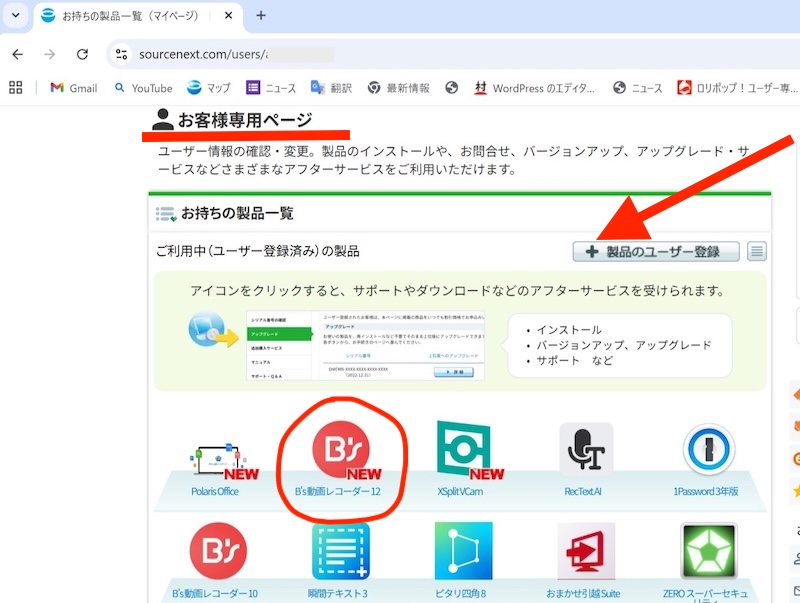Click the B's動画レコーダー10 product icon
800x603 pixels.
click(x=218, y=552)
